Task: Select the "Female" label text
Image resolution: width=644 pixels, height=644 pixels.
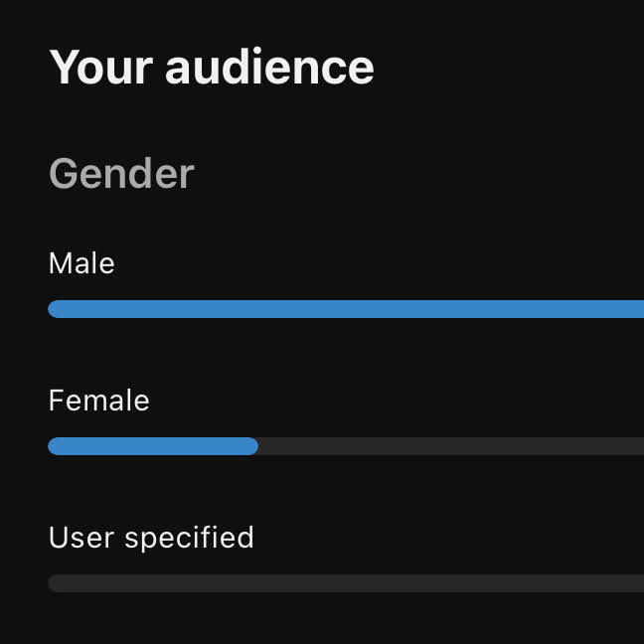Action: 98,401
